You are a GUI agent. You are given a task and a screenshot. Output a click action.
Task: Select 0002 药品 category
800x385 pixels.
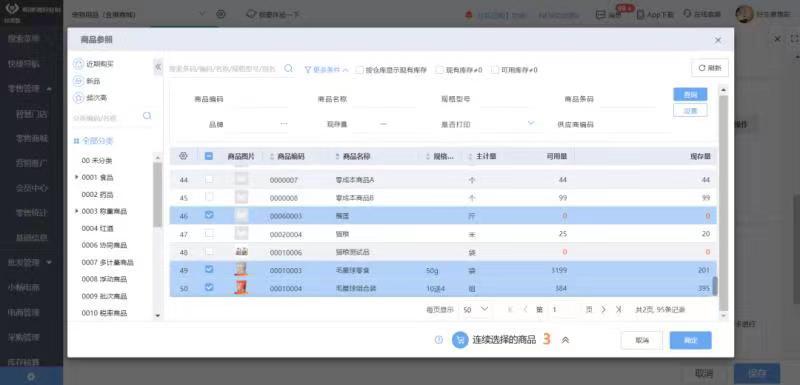pos(97,194)
